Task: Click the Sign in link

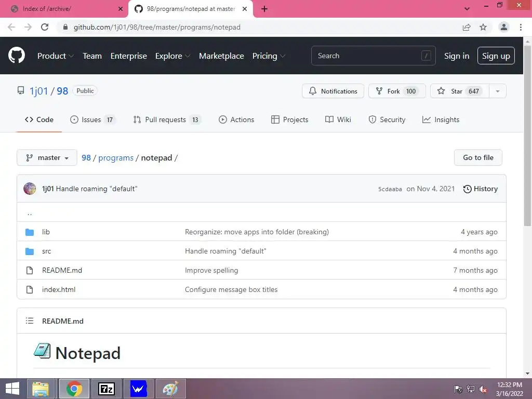Action: coord(457,56)
